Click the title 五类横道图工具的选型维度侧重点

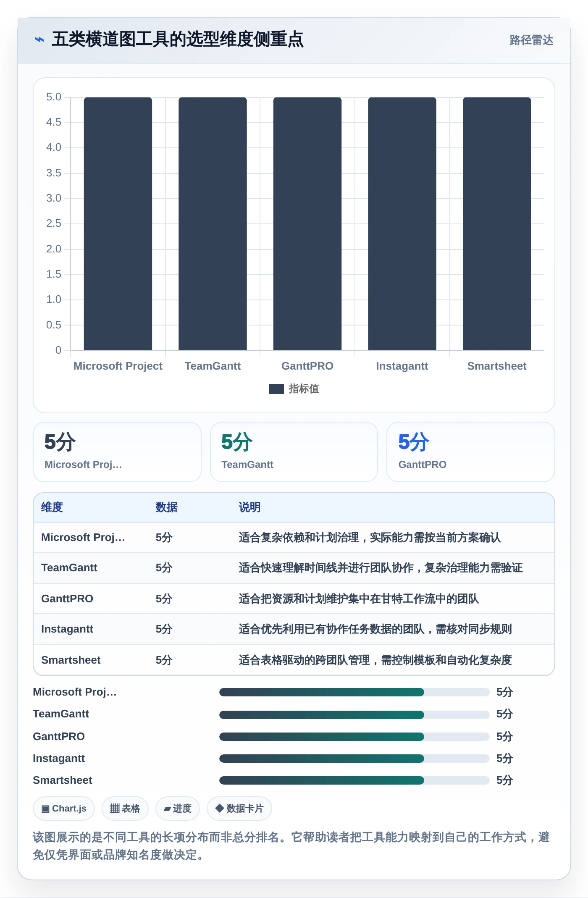click(x=178, y=39)
